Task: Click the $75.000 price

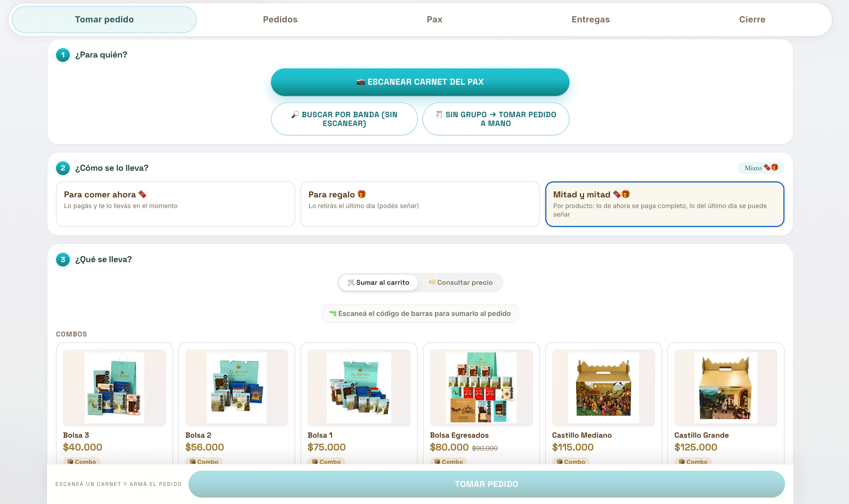Action: pos(327,447)
